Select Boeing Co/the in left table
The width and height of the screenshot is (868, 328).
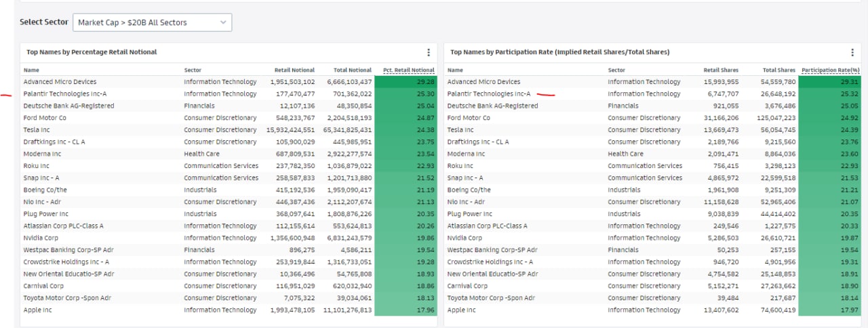tap(45, 190)
